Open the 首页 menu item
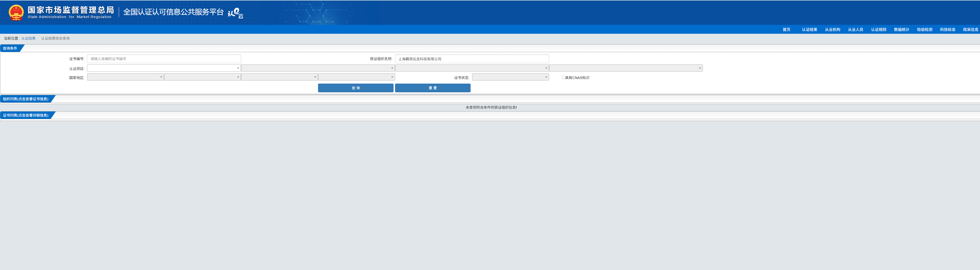980x270 pixels. click(x=786, y=30)
